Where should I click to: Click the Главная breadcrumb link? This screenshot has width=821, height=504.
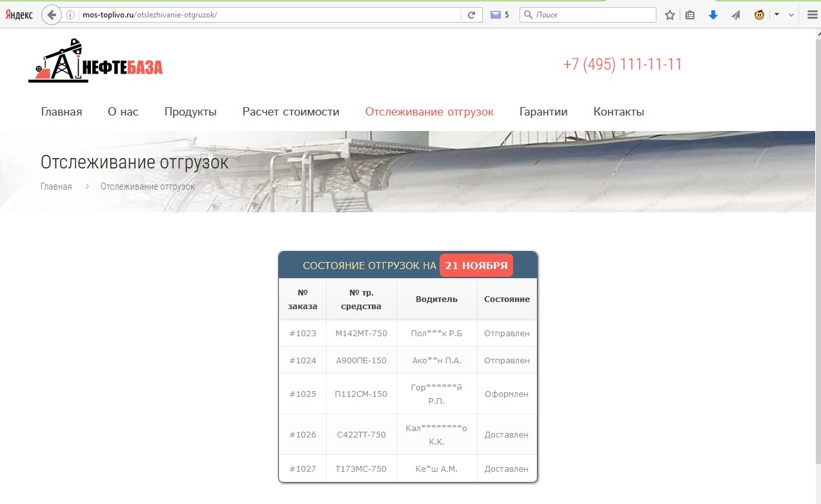[x=56, y=186]
